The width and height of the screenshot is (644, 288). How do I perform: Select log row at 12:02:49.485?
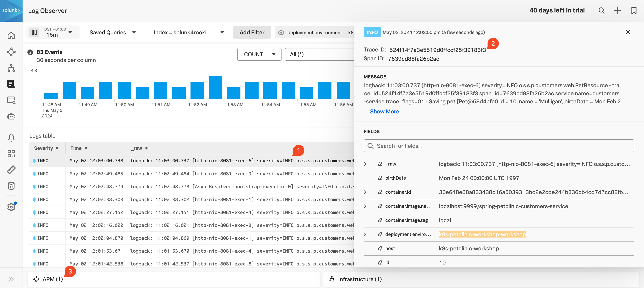point(192,174)
